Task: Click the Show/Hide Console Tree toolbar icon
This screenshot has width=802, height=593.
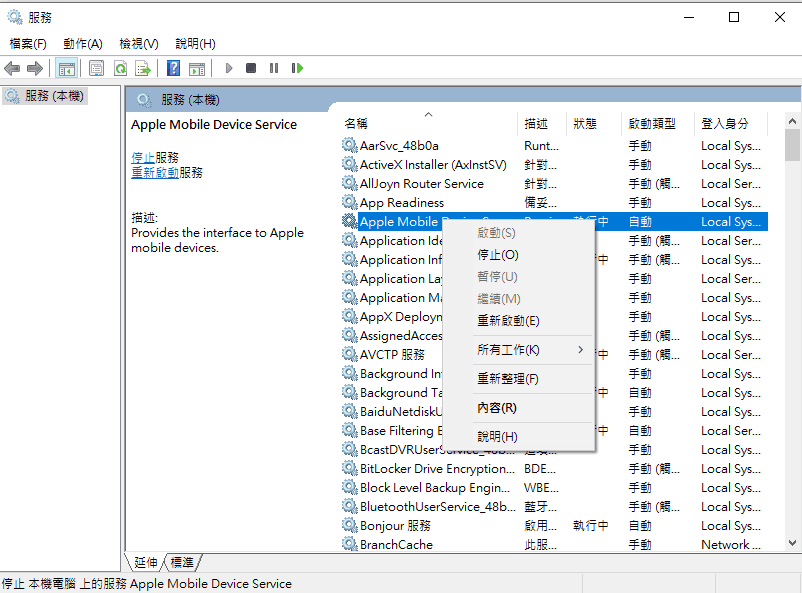Action: pyautogui.click(x=66, y=68)
